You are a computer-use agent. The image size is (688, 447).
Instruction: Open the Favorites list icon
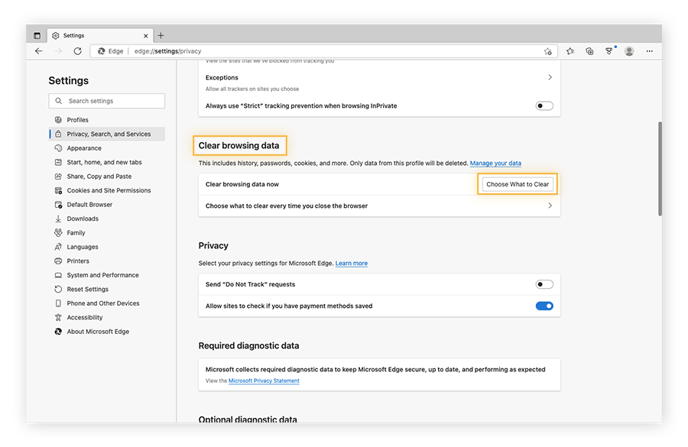pos(570,51)
